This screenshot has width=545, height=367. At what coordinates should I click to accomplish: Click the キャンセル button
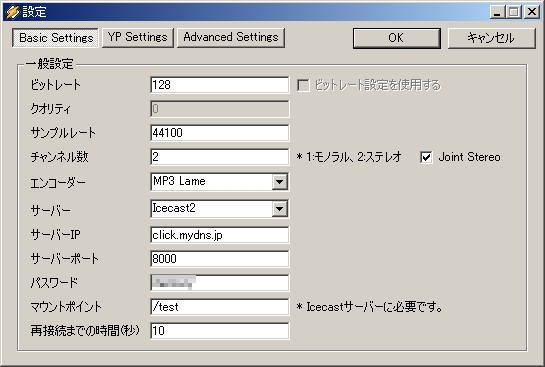point(491,38)
